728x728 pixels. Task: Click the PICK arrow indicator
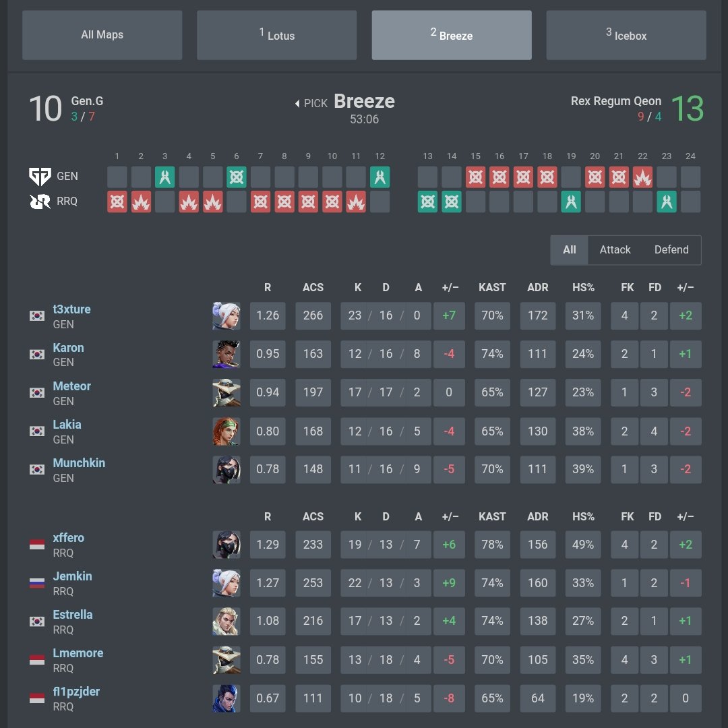(x=298, y=104)
